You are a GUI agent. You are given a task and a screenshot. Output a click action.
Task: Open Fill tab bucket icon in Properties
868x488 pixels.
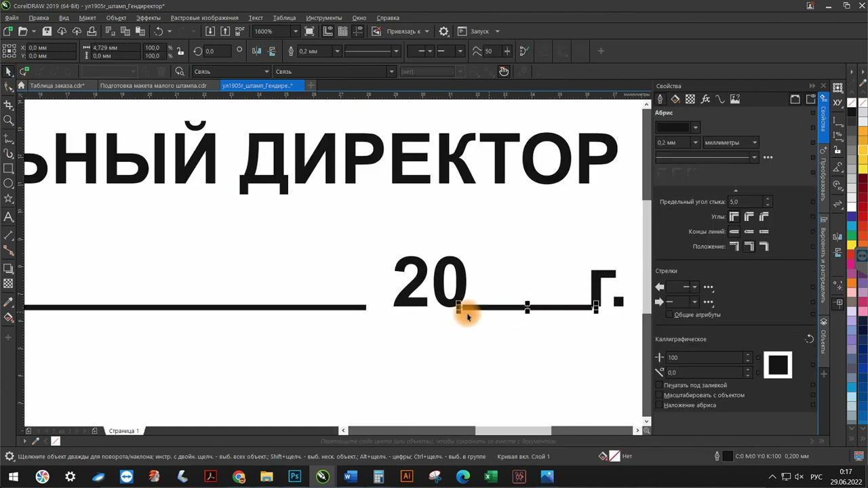coord(675,99)
